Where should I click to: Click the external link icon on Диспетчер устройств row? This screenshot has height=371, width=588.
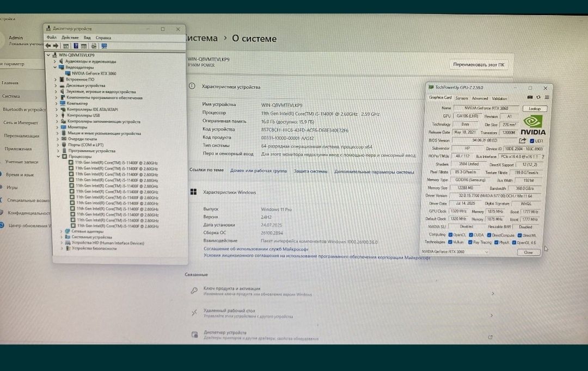tap(490, 337)
